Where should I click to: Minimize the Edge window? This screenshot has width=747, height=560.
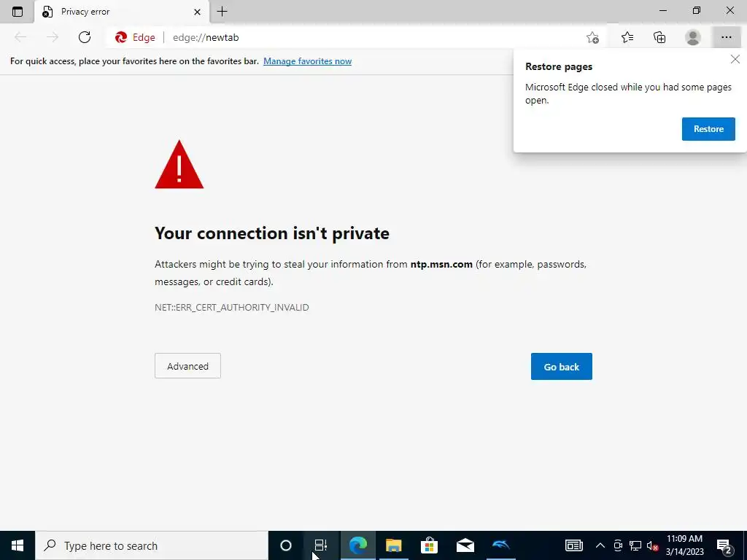click(x=663, y=10)
